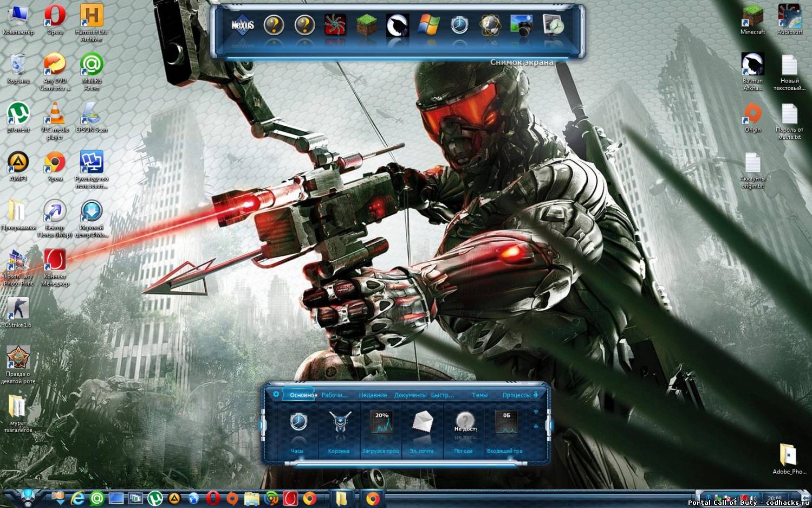
Task: Launch Хром desktop shortcut
Action: (55, 166)
